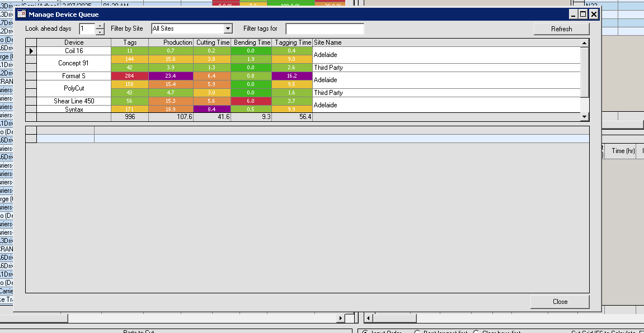Maximize the Manage Device Queue window
Screen dimensions: 644x333
(583, 15)
